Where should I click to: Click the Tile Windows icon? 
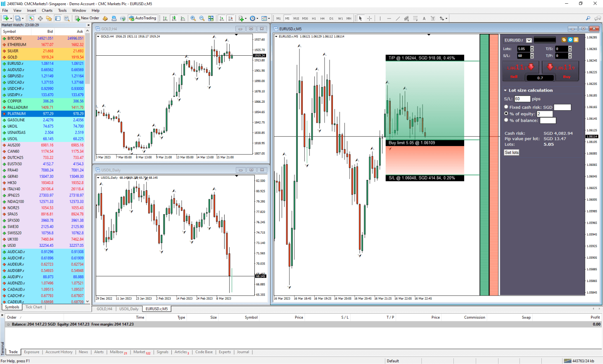pos(211,18)
